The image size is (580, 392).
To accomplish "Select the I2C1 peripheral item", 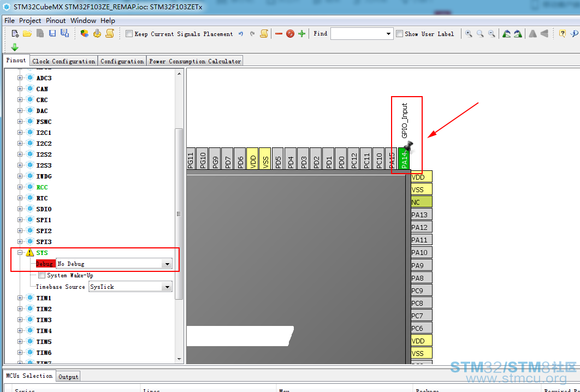I will click(44, 132).
